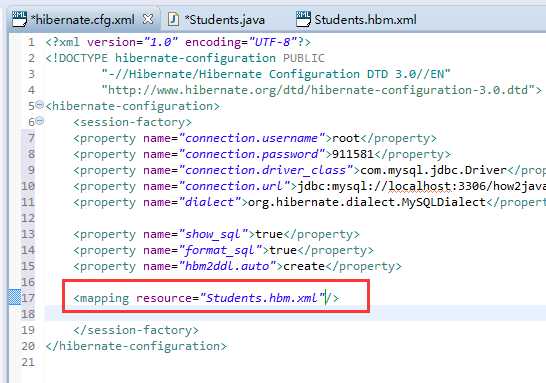Switch to the hibernate.cfg.xml tab

tap(83, 19)
